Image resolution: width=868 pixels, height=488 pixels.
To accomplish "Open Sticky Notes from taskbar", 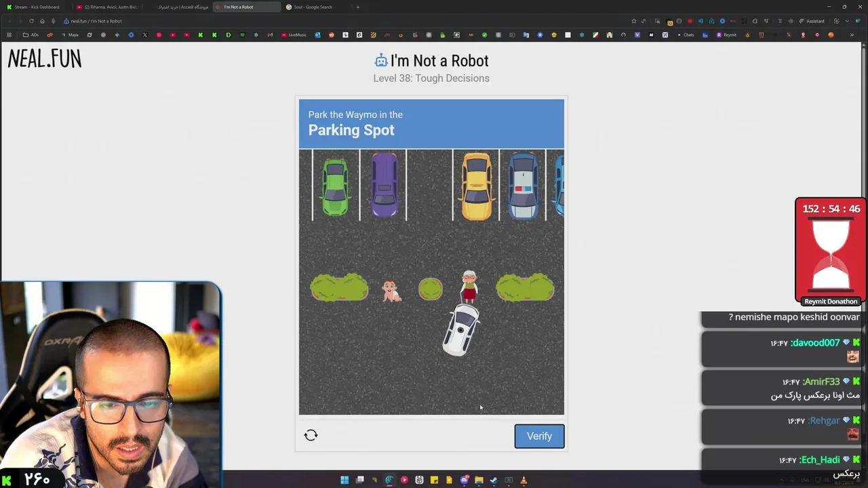I will (x=434, y=481).
